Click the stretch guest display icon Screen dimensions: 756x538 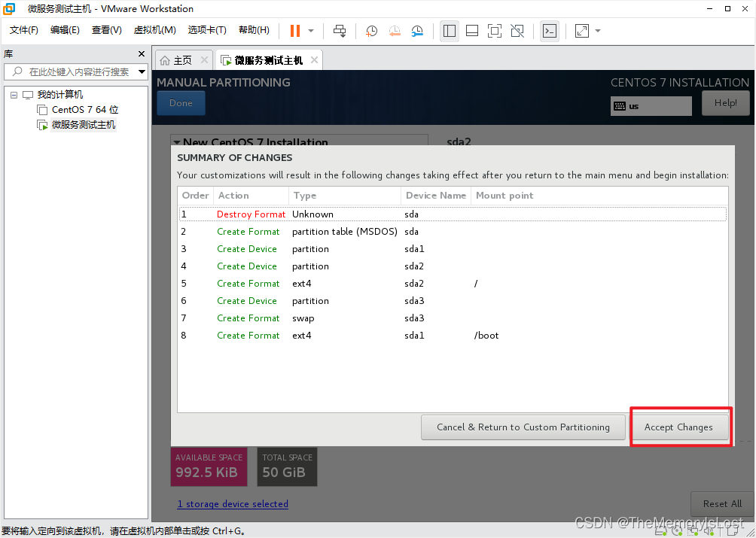click(582, 31)
